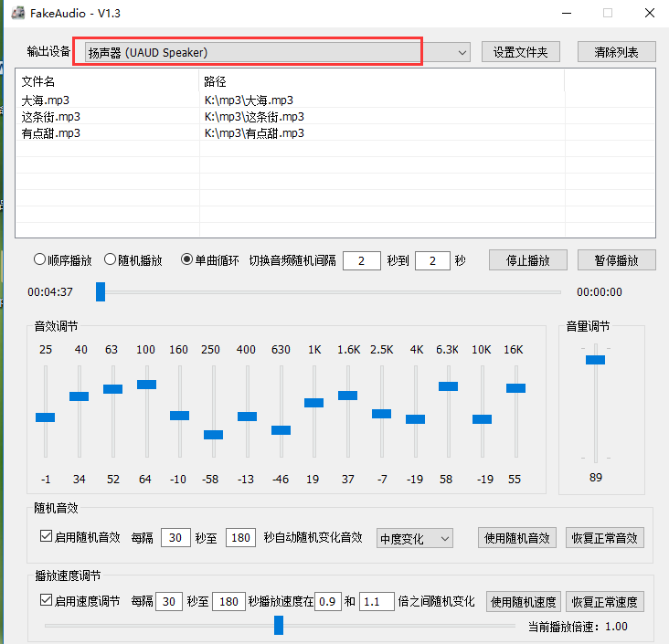Click the 25 Hz equalizer slider
Image resolution: width=669 pixels, height=644 pixels.
coord(45,417)
